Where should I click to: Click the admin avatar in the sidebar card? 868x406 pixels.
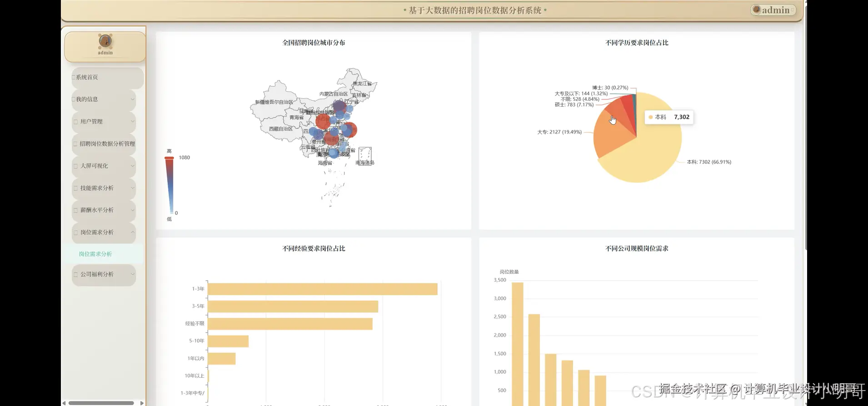[105, 41]
